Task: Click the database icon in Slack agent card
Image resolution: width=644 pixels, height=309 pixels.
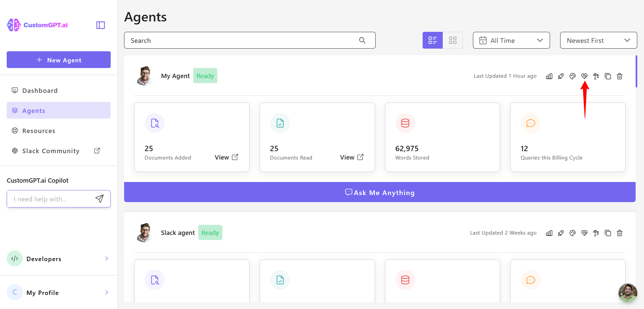Action: point(405,280)
